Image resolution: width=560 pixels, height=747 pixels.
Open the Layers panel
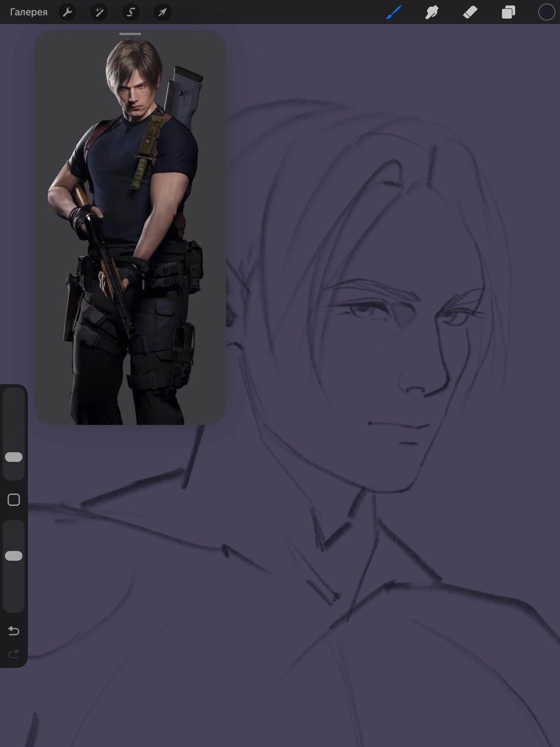click(508, 12)
